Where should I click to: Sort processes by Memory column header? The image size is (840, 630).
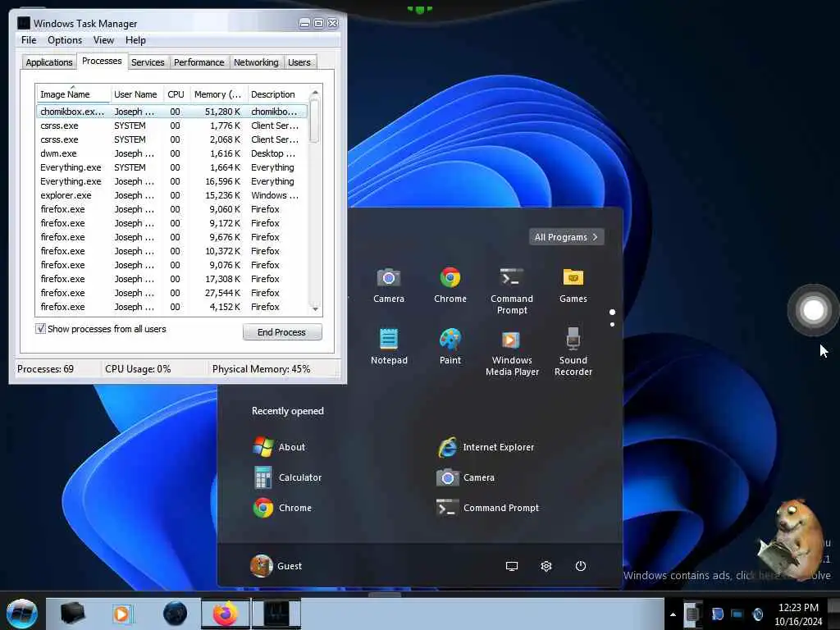(x=217, y=94)
